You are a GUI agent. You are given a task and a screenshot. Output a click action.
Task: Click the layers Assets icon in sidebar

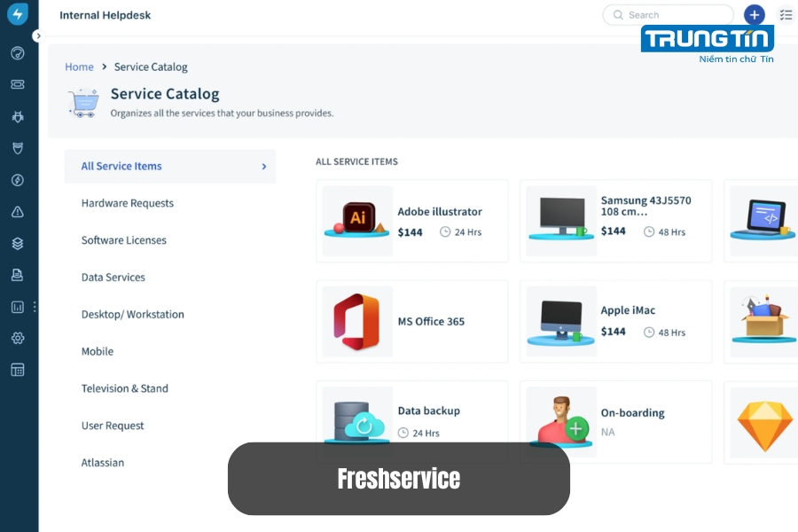click(17, 244)
